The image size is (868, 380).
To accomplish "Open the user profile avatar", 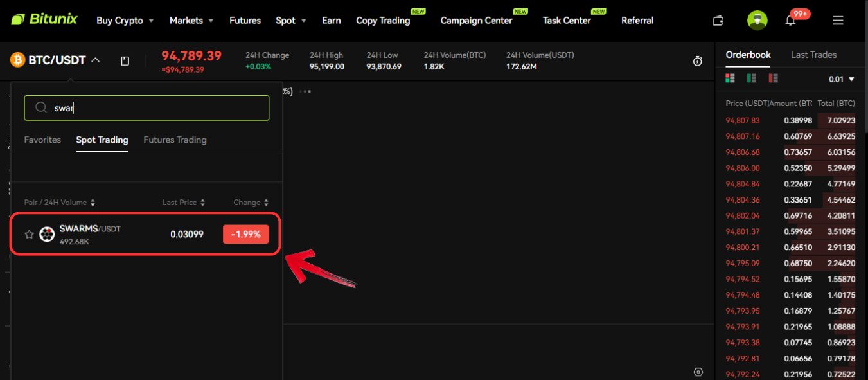I will tap(757, 20).
